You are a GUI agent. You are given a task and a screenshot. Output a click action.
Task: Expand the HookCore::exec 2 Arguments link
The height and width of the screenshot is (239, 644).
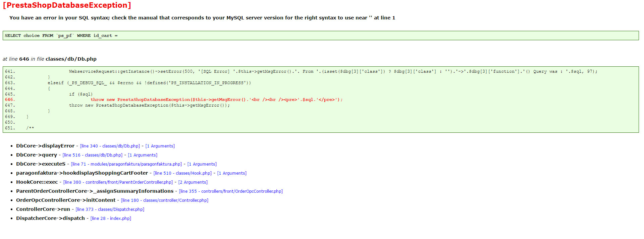pos(193,182)
